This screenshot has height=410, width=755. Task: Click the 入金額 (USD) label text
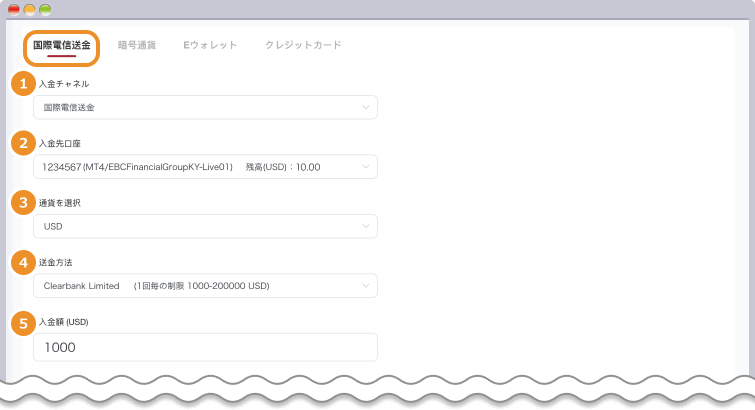click(x=64, y=322)
